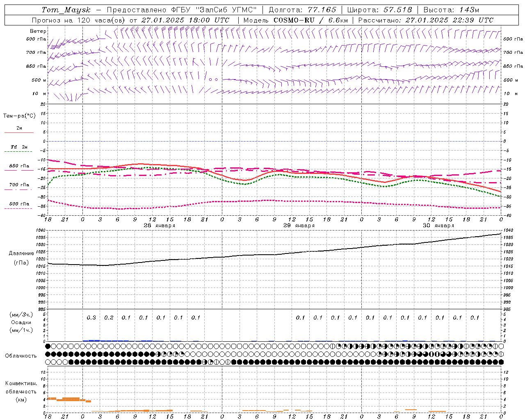Click the '10 м' wind level label on left axis
The height and width of the screenshot is (420, 525).
point(39,94)
